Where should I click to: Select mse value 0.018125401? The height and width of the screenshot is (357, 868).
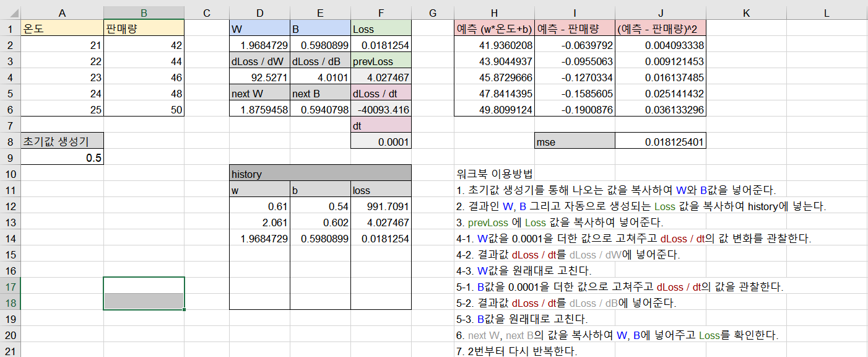click(661, 141)
